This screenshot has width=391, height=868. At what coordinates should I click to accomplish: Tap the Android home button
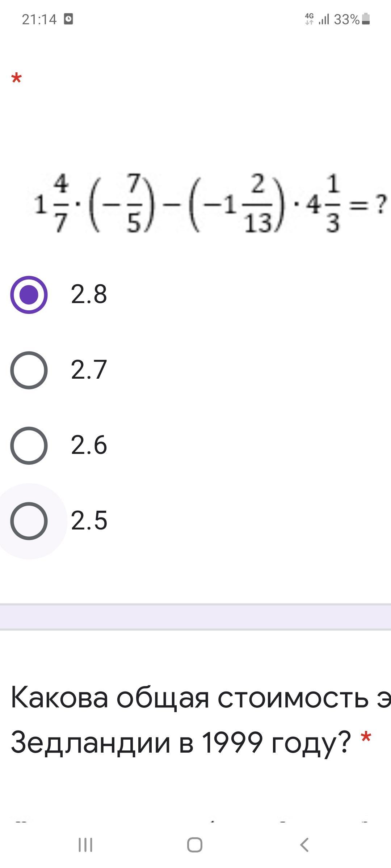click(x=195, y=845)
